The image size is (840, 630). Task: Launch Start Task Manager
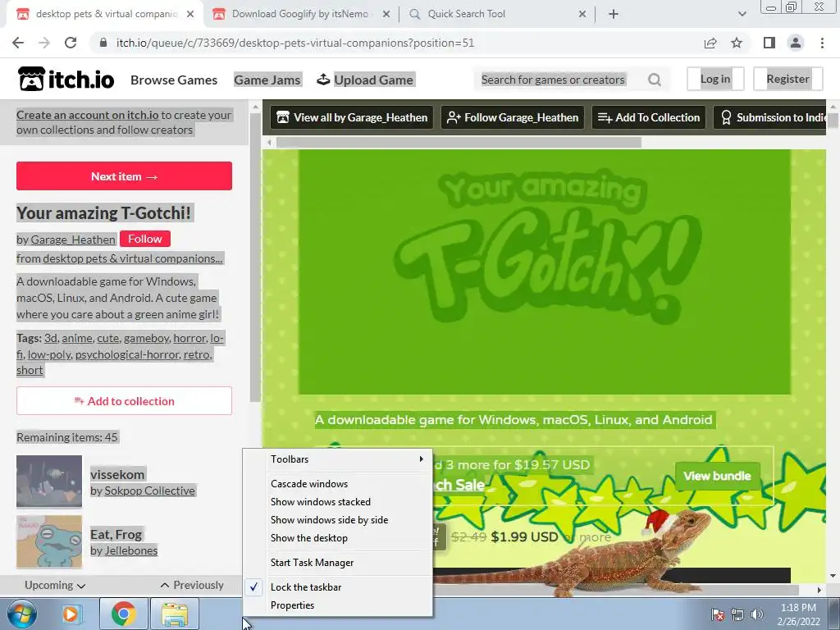pos(337,563)
